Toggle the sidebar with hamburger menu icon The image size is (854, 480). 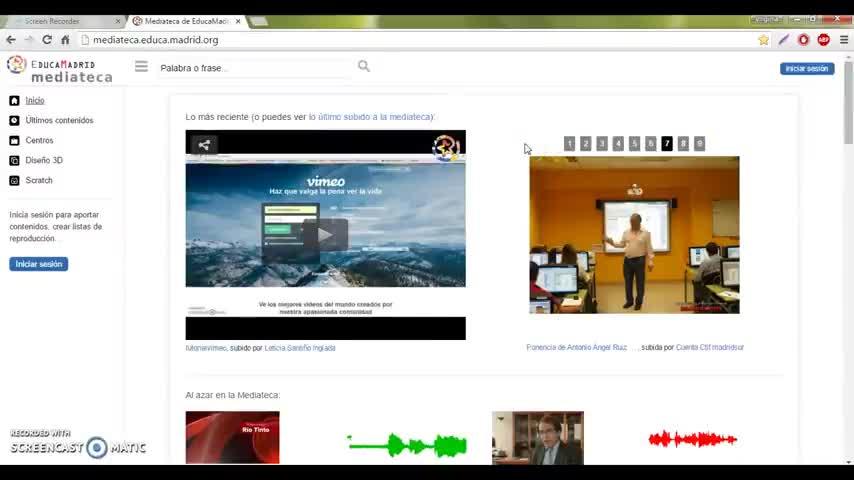pyautogui.click(x=141, y=66)
